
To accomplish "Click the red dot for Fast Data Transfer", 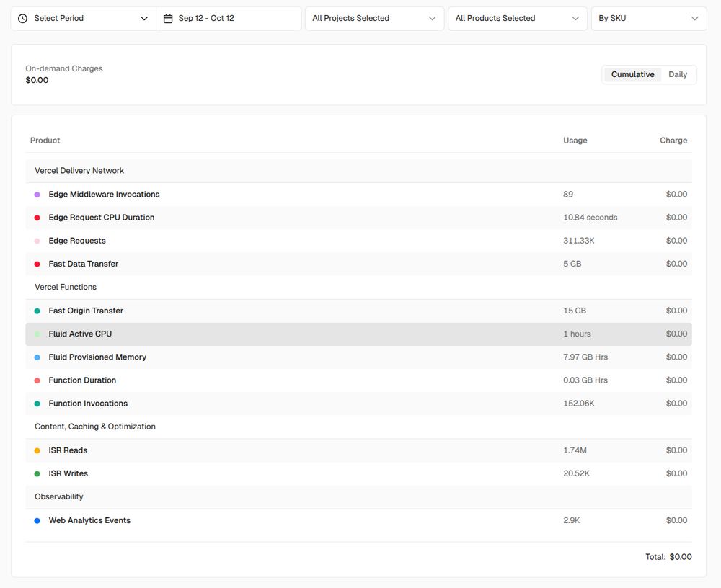I will (x=37, y=264).
